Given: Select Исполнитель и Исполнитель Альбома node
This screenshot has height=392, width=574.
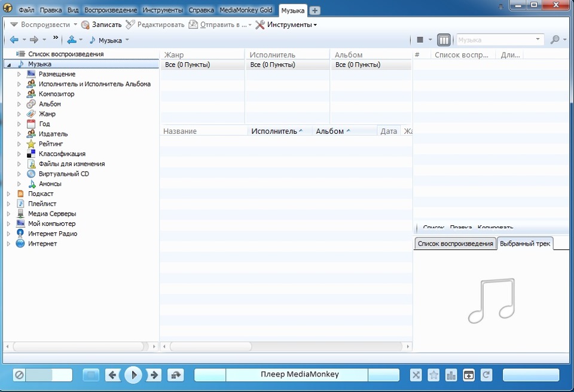Looking at the screenshot, I should coord(94,84).
